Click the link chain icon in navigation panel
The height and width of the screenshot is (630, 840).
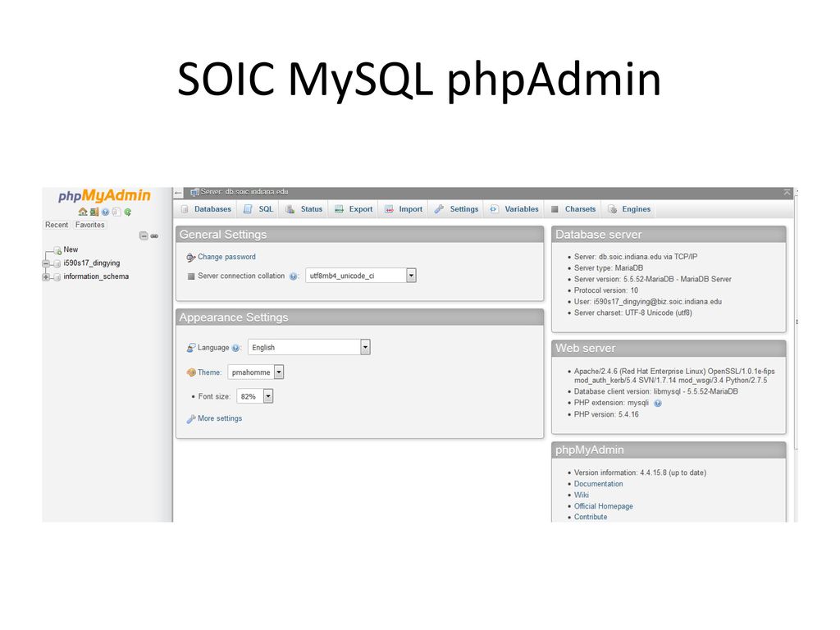[x=154, y=235]
